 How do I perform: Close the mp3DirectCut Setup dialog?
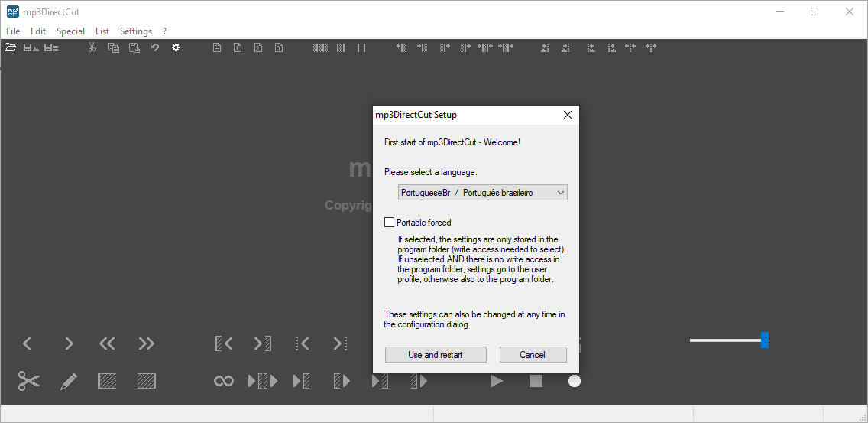click(x=568, y=115)
